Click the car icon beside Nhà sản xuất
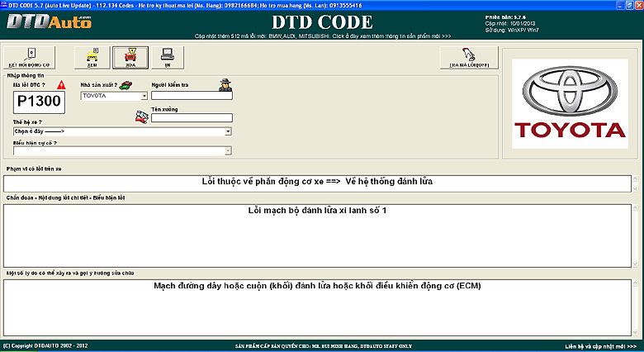The width and height of the screenshot is (644, 352). (x=125, y=85)
